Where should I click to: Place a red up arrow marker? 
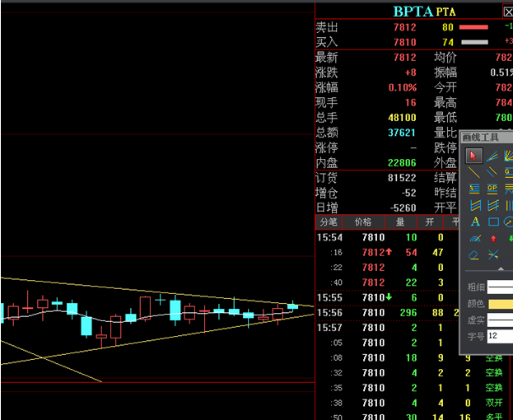click(x=493, y=239)
